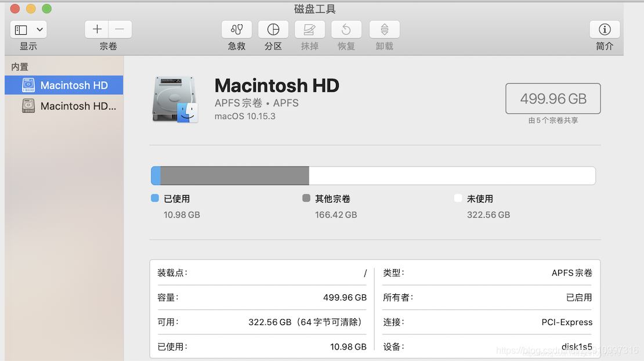Open the Partition (分区) pie-chart tool

coord(273,30)
